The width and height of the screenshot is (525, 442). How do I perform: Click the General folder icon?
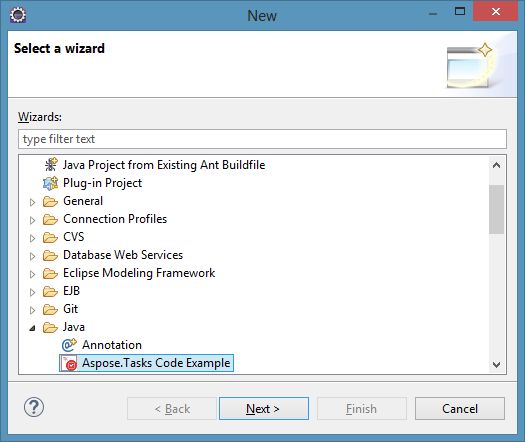(50, 202)
